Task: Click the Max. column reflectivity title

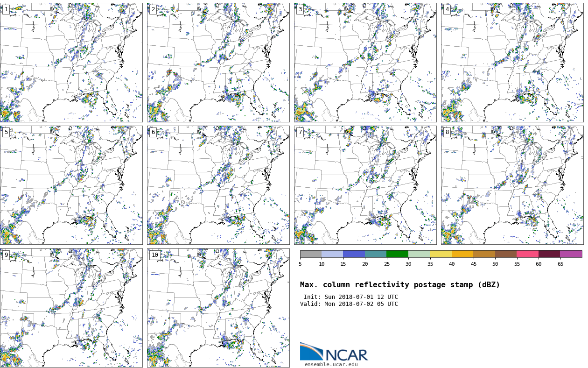Action: (x=399, y=285)
